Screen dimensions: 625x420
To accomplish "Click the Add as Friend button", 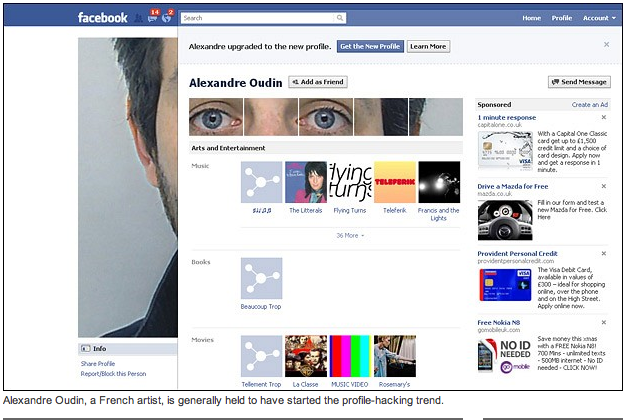I will point(318,82).
